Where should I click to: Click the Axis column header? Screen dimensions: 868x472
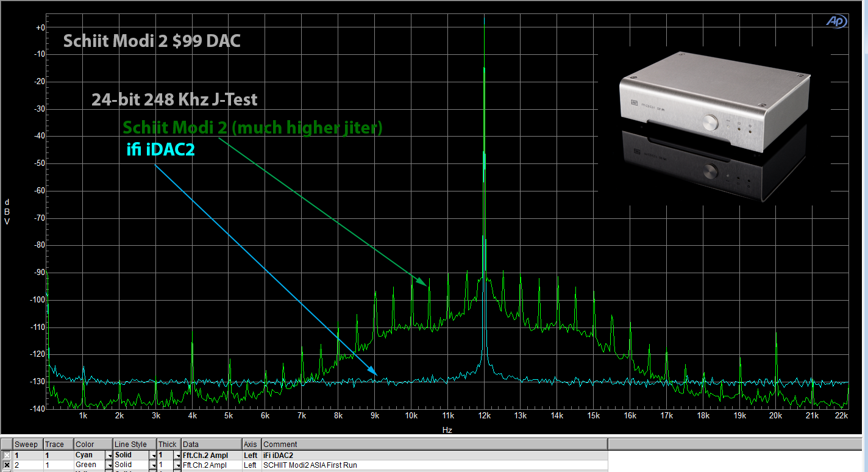pos(252,444)
